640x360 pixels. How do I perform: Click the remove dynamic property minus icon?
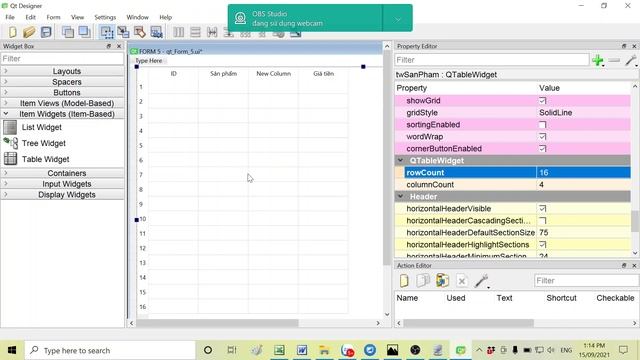click(614, 60)
